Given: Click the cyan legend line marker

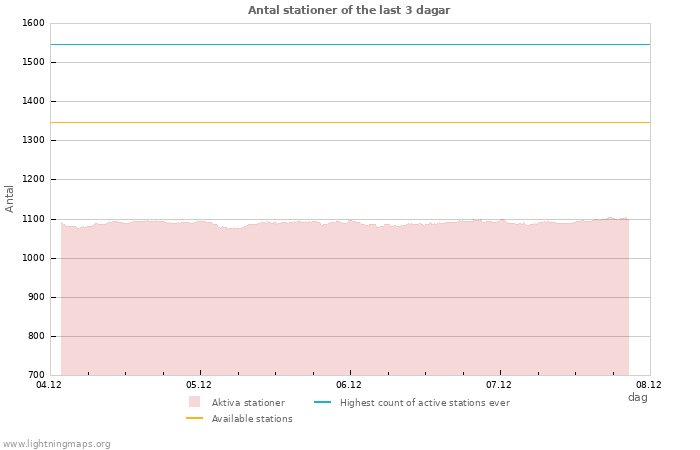Looking at the screenshot, I should pyautogui.click(x=322, y=403).
